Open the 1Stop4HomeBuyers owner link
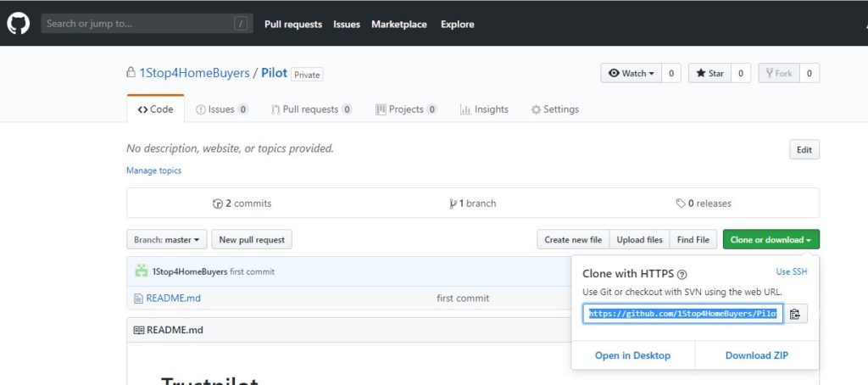The image size is (868, 385). point(194,73)
